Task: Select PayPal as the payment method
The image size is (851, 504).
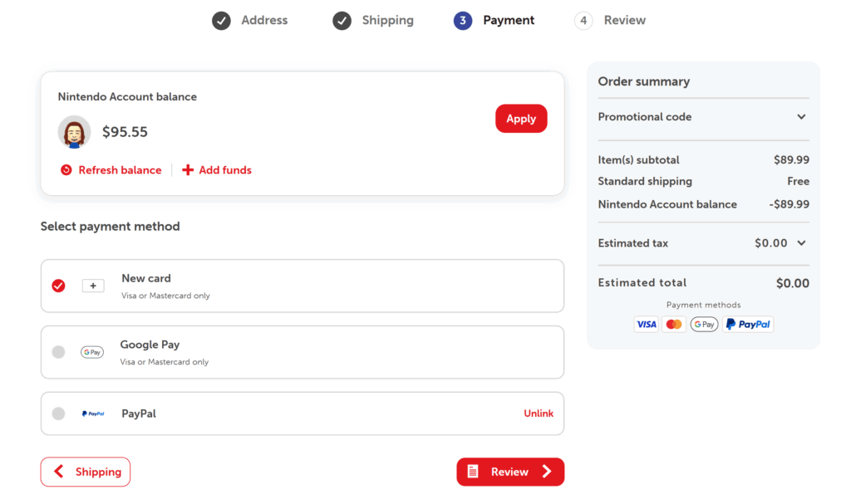Action: click(x=58, y=413)
